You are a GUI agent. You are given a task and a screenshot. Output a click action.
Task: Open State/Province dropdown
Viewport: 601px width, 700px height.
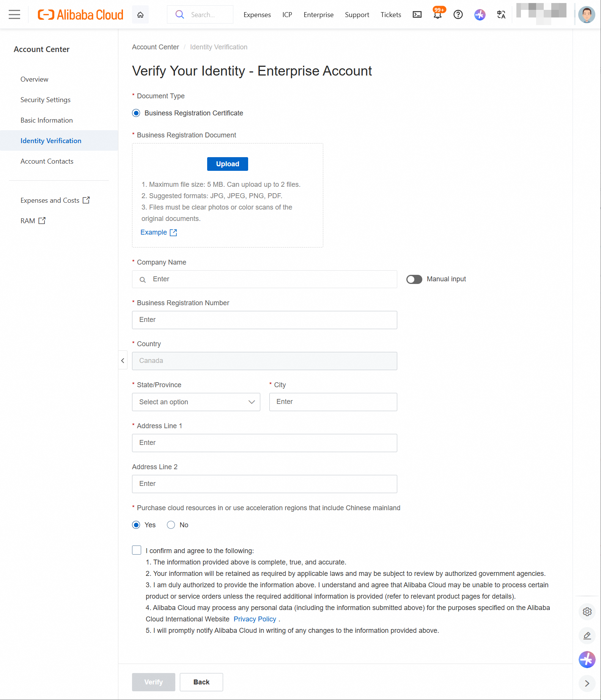196,402
